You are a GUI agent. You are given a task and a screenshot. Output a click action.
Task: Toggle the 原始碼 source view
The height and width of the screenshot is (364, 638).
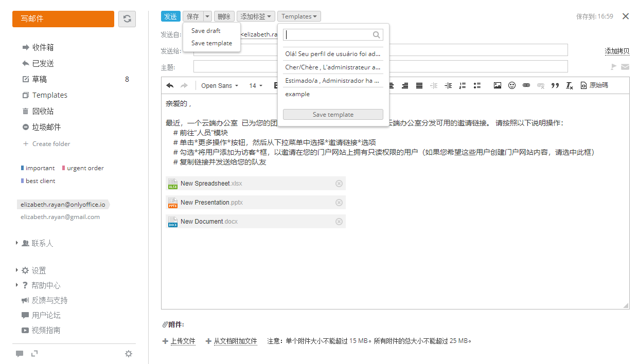tap(594, 86)
